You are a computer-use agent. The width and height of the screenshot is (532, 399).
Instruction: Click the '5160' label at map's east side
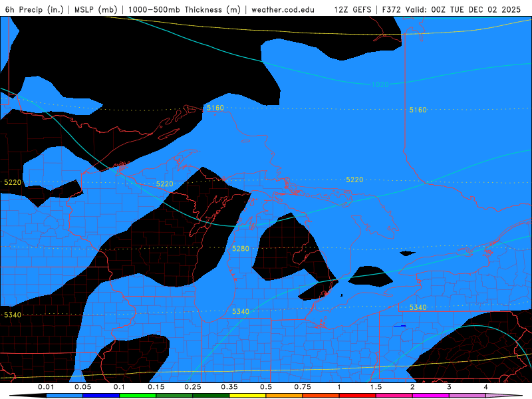(418, 110)
